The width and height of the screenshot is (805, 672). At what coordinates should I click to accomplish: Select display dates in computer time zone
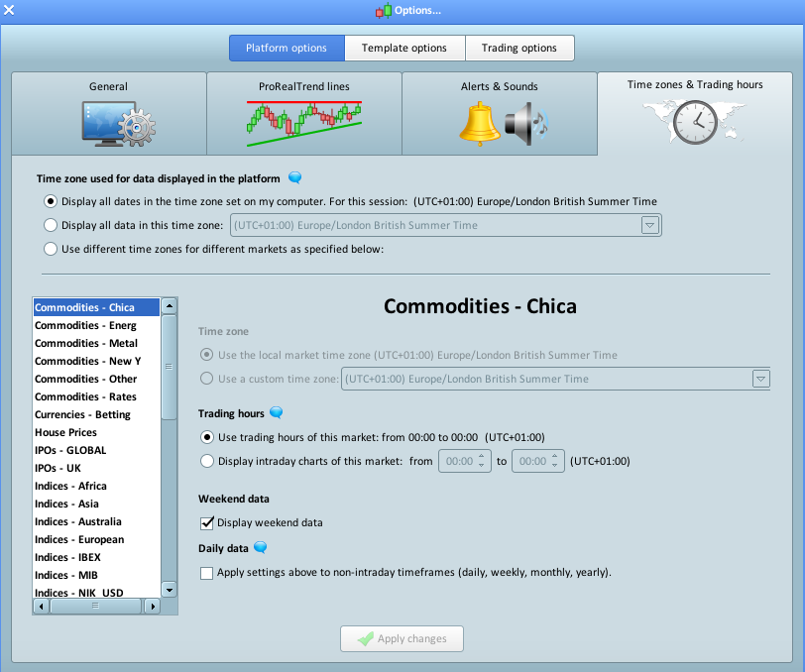(51, 201)
